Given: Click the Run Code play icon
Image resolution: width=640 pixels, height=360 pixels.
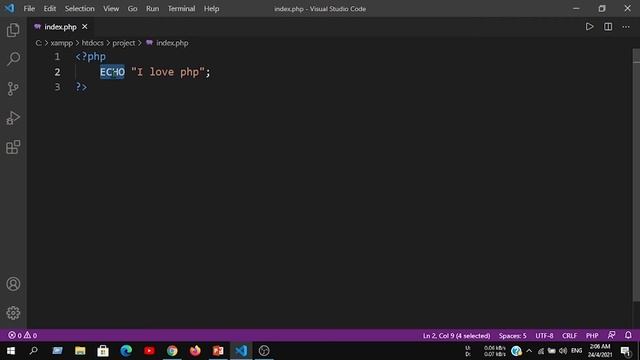Looking at the screenshot, I should point(589,27).
